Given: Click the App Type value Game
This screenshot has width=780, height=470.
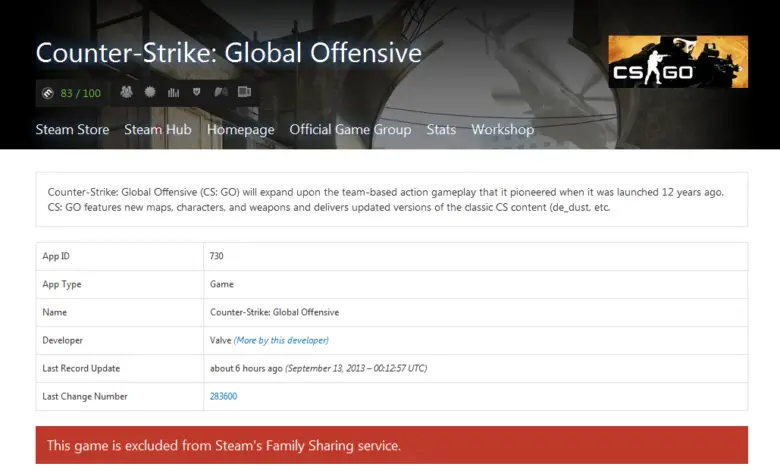Looking at the screenshot, I should (x=221, y=284).
